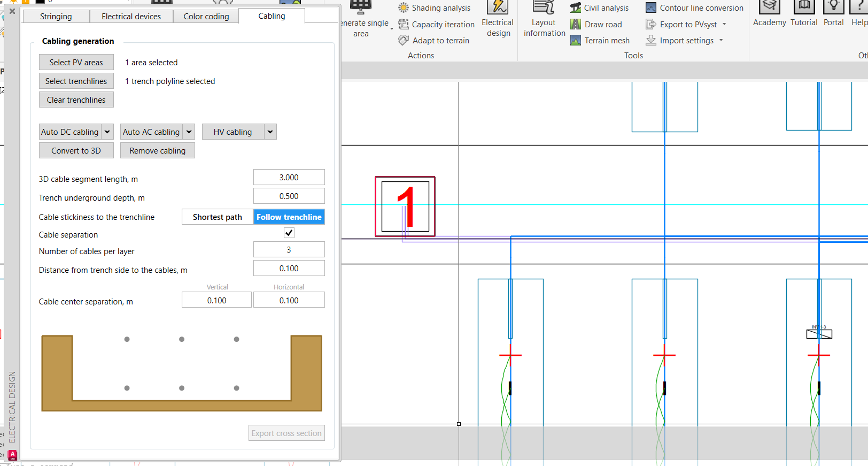Edit the Number of cables per layer field

pyautogui.click(x=289, y=250)
